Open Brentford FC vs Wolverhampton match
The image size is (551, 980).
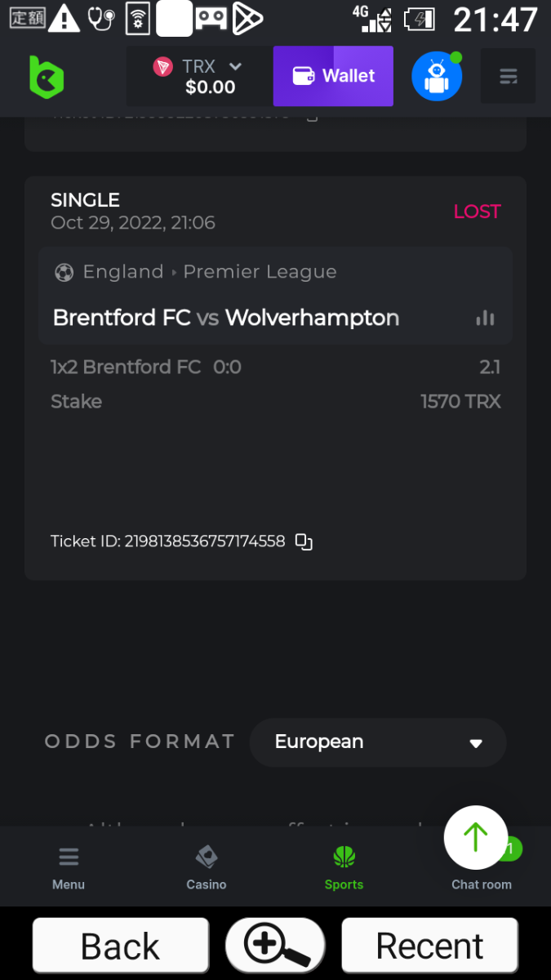pyautogui.click(x=226, y=318)
